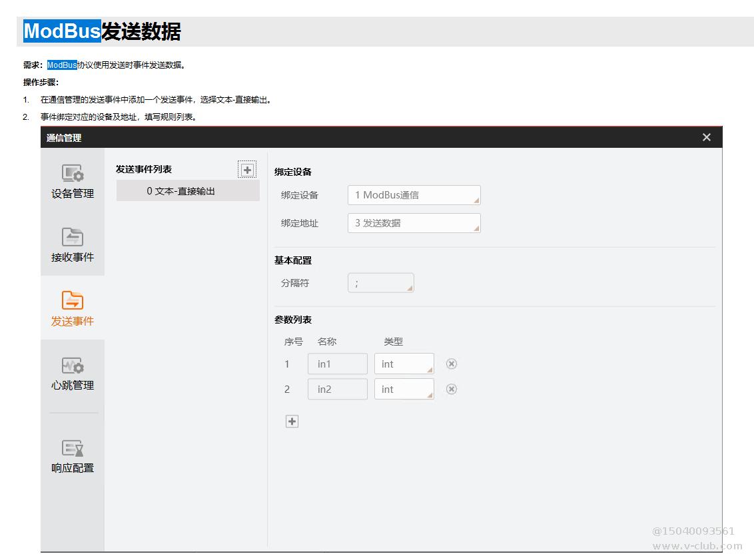Select the 发送事件 send event icon
754x560 pixels.
point(73,301)
